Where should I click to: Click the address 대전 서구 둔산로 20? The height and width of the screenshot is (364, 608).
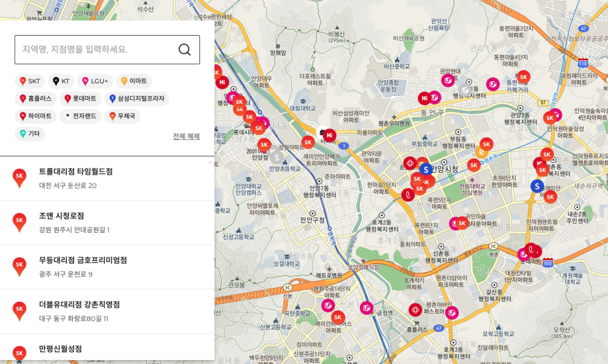(68, 186)
